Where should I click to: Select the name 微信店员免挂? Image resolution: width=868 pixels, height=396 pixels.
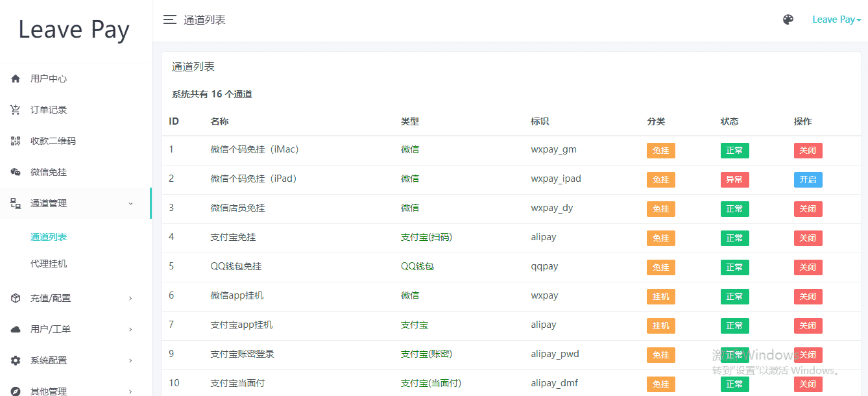point(238,208)
